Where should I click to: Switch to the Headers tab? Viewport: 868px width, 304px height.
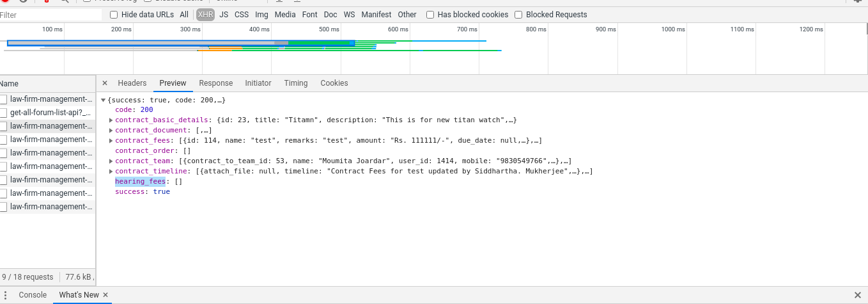[132, 83]
